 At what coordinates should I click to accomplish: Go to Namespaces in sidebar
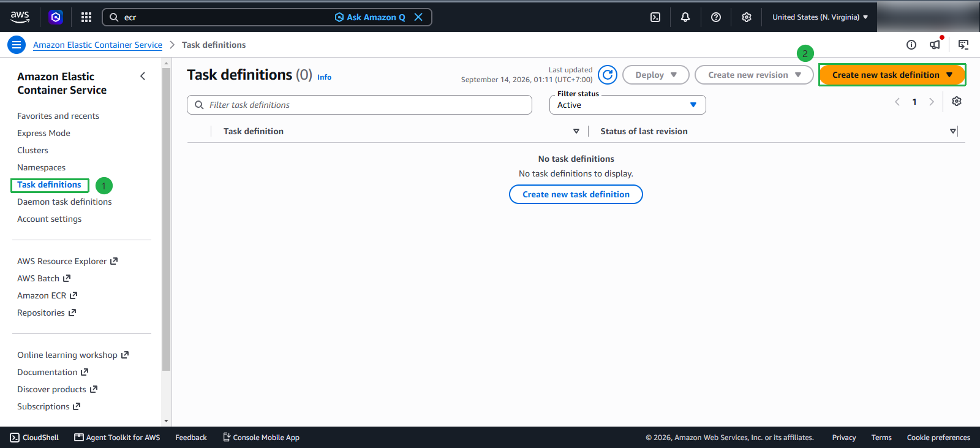coord(41,167)
